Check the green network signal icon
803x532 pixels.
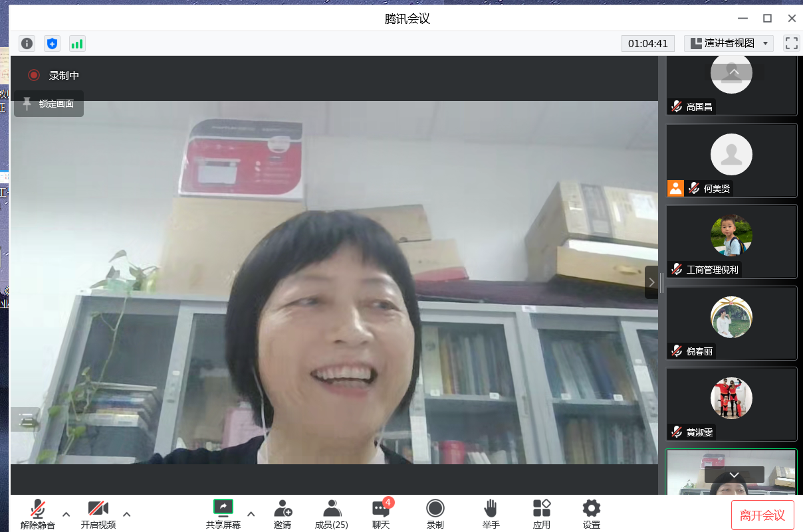click(77, 44)
